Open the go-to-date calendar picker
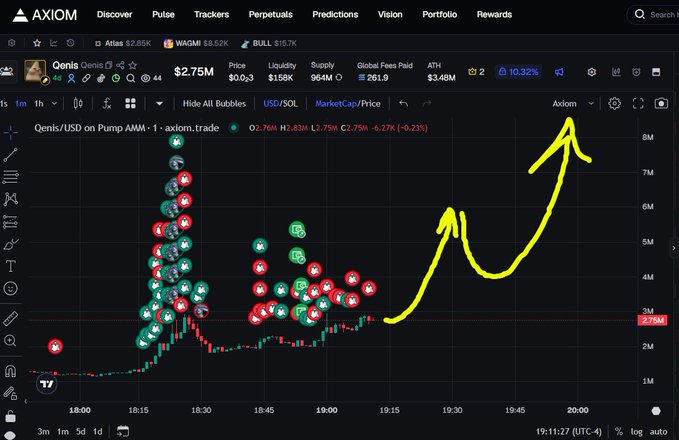The width and height of the screenshot is (679, 440). coord(123,431)
